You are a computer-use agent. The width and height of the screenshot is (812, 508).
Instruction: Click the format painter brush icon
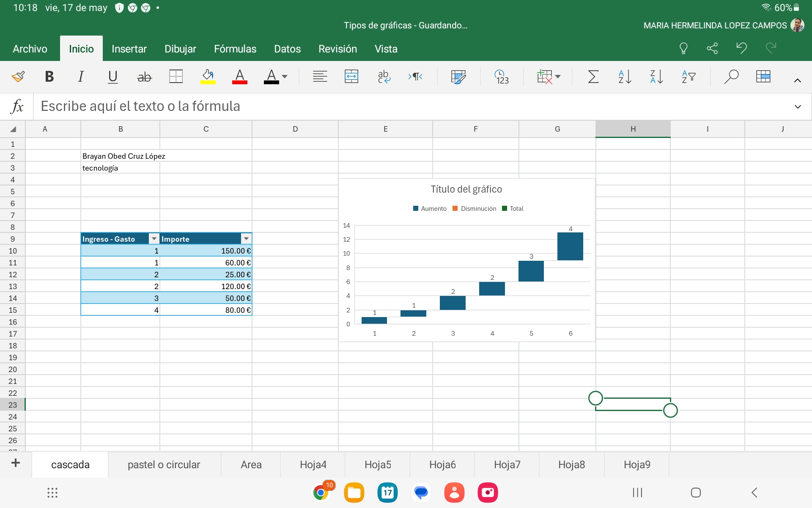pos(18,77)
